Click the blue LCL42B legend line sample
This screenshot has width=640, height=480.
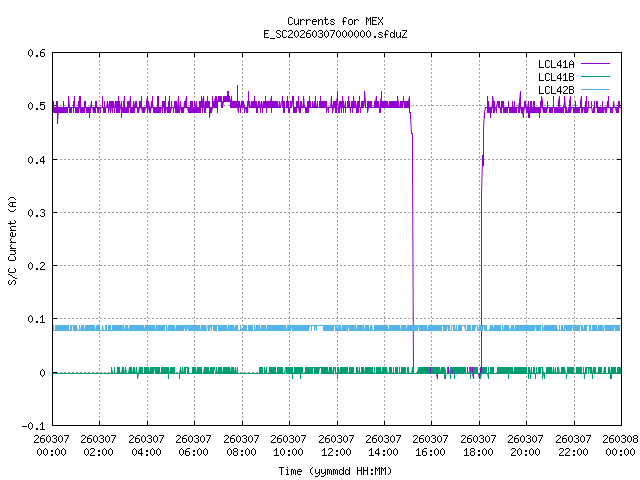[598, 90]
